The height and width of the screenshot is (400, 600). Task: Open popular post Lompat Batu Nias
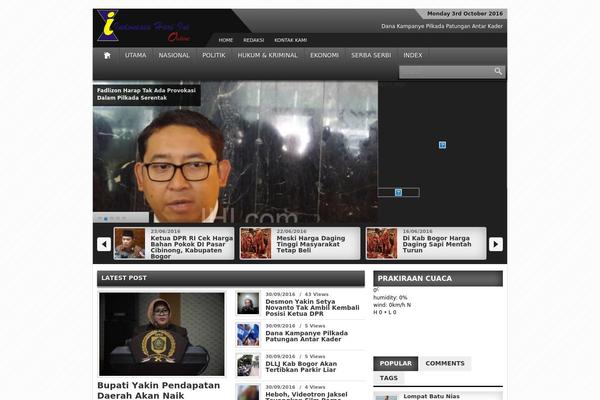pos(431,397)
